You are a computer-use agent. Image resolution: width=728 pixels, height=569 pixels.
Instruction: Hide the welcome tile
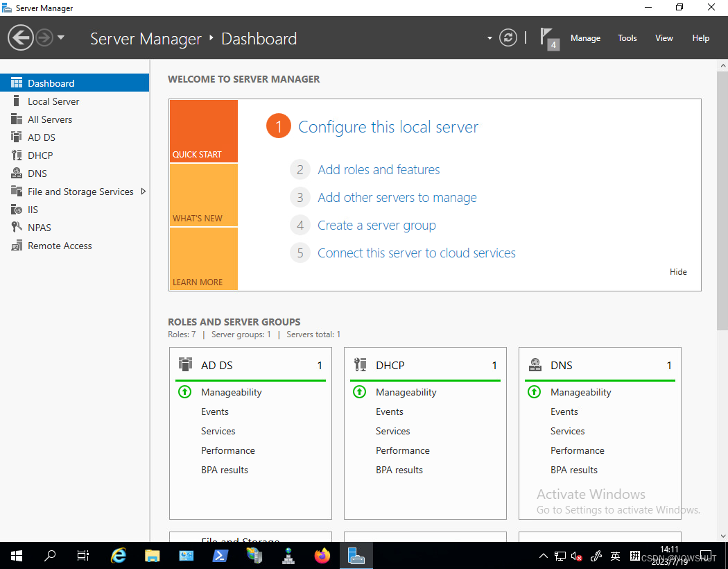point(678,272)
